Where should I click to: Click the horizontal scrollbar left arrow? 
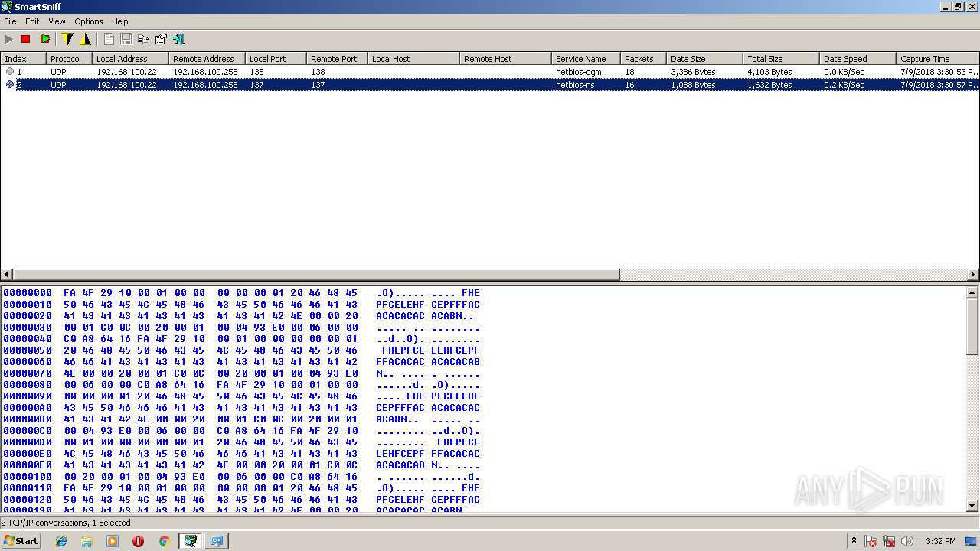point(7,275)
